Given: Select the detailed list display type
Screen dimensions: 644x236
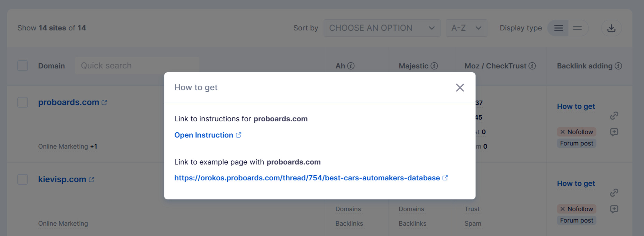Looking at the screenshot, I should click(x=558, y=28).
